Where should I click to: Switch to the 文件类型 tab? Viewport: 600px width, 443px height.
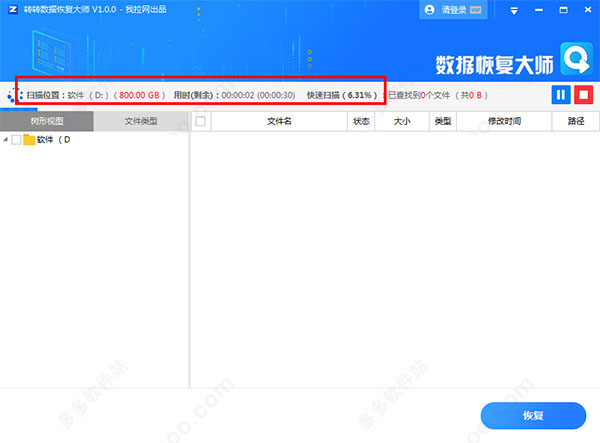pos(141,121)
